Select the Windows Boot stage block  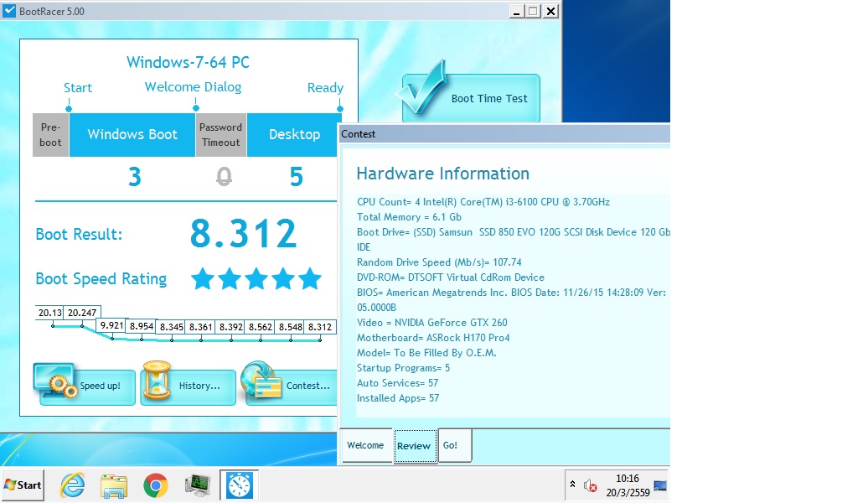pos(132,135)
